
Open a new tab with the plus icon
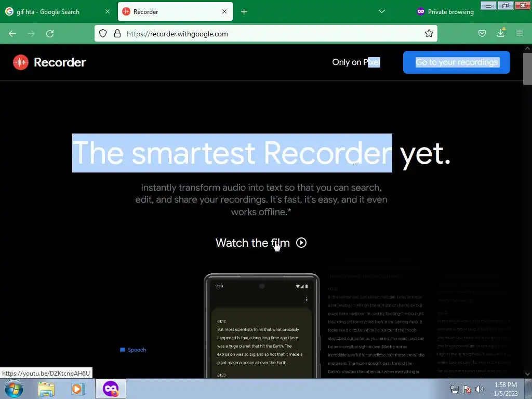tap(244, 12)
